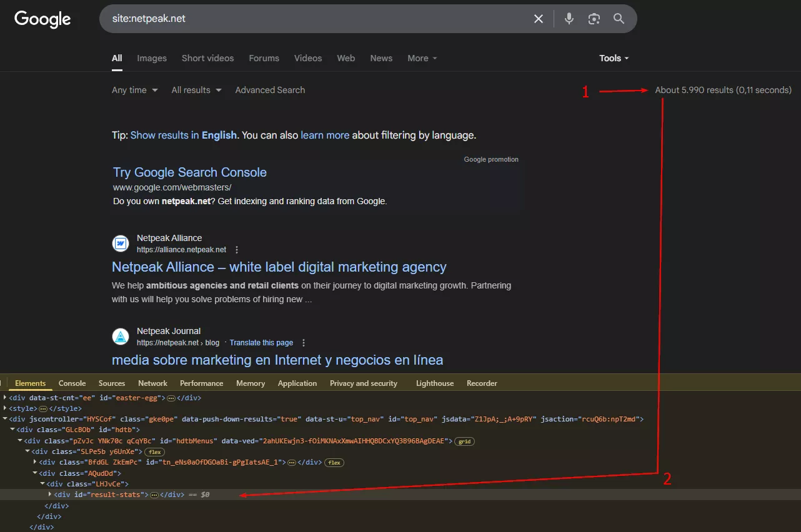Viewport: 801px width, 532px height.
Task: Switch to Images search tab
Action: pos(152,58)
